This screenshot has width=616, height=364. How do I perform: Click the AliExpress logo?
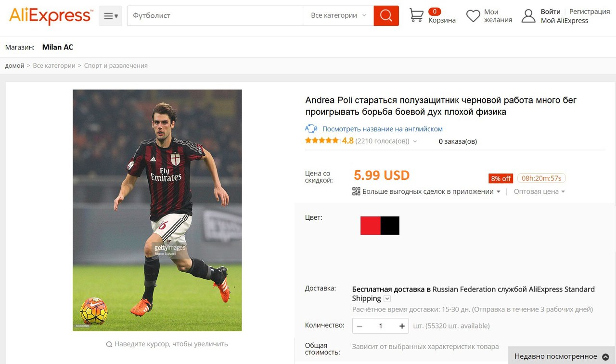(51, 16)
